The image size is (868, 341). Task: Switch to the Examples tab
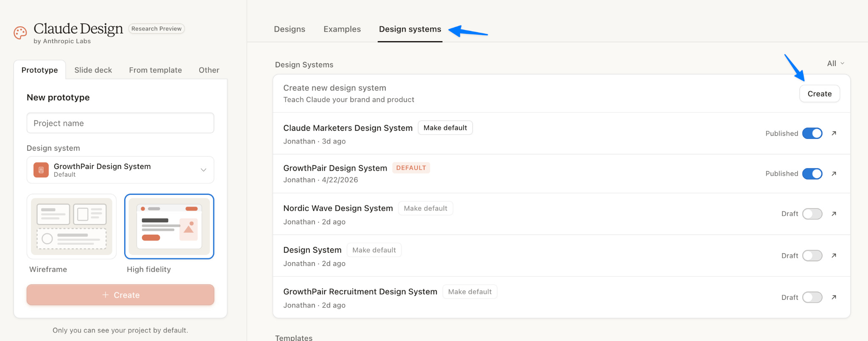pos(342,29)
